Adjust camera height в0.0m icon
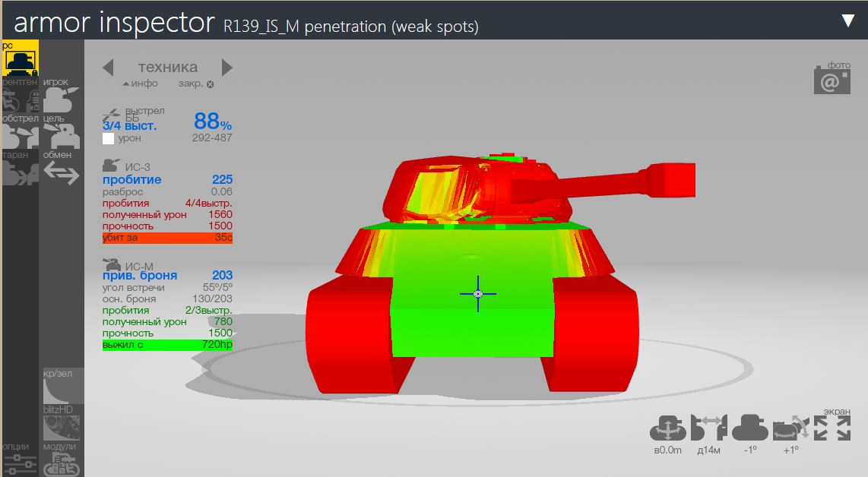 pos(667,428)
